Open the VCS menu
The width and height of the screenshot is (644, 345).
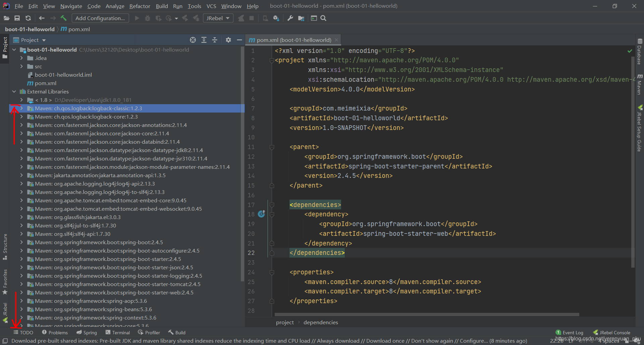(211, 6)
